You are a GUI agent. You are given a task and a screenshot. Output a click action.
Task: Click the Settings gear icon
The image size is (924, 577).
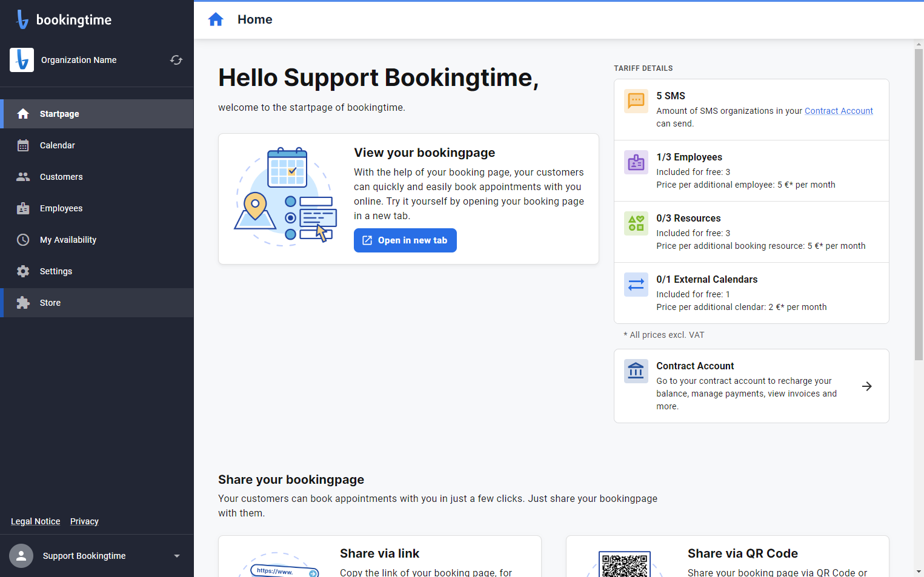click(x=23, y=271)
